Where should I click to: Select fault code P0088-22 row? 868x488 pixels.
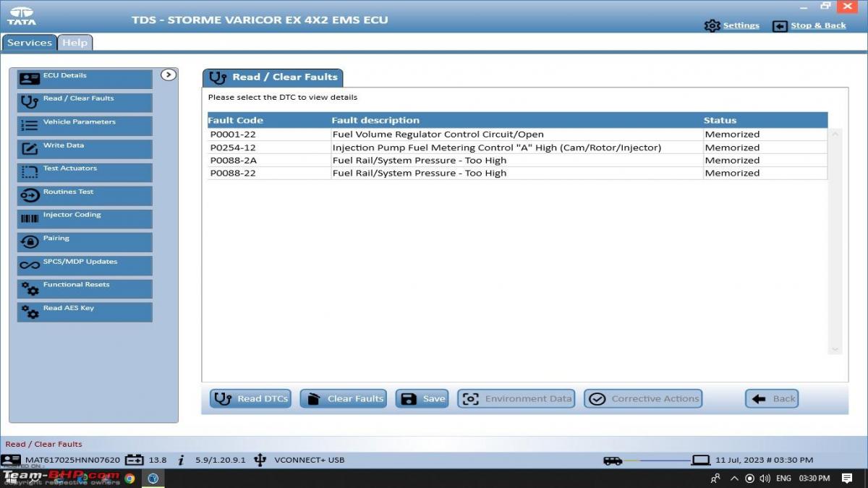click(x=517, y=174)
